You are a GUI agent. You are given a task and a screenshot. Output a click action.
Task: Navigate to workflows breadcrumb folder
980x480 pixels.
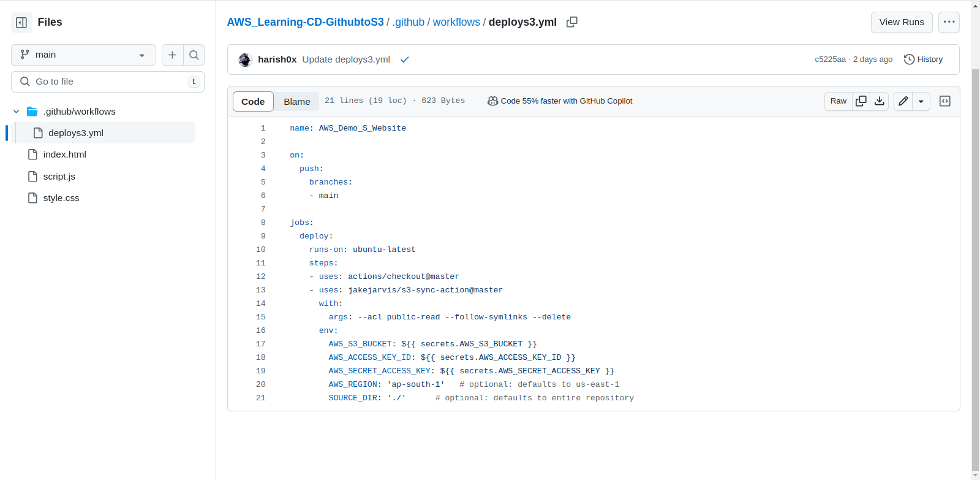(x=456, y=22)
